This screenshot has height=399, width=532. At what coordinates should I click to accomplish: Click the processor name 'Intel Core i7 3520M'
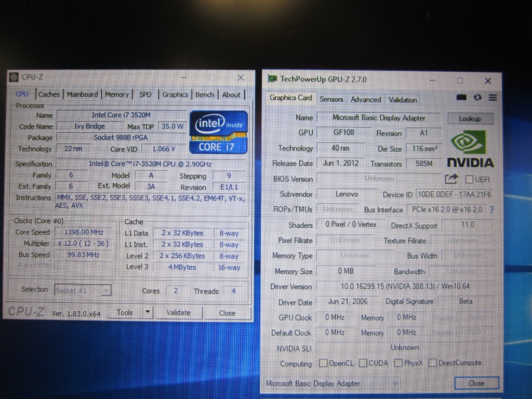click(x=121, y=115)
